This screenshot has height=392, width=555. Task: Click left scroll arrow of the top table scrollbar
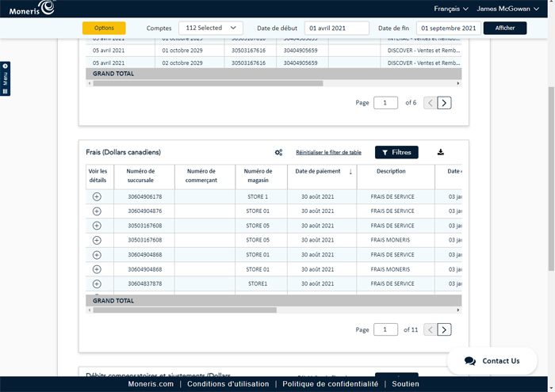click(90, 83)
